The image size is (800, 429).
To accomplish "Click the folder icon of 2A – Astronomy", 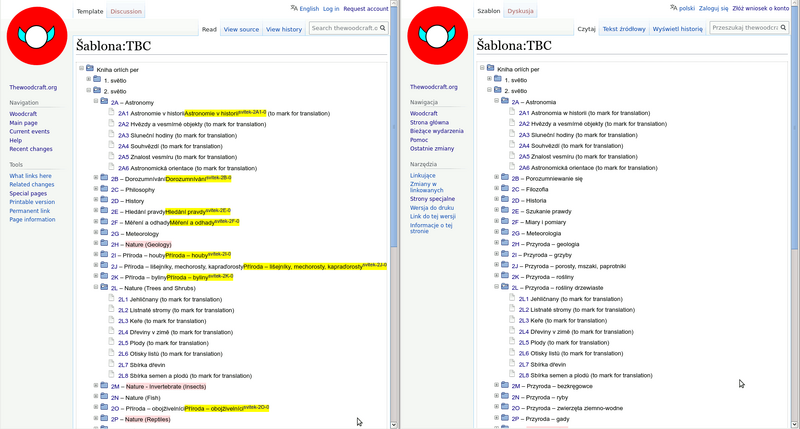I will pos(104,102).
